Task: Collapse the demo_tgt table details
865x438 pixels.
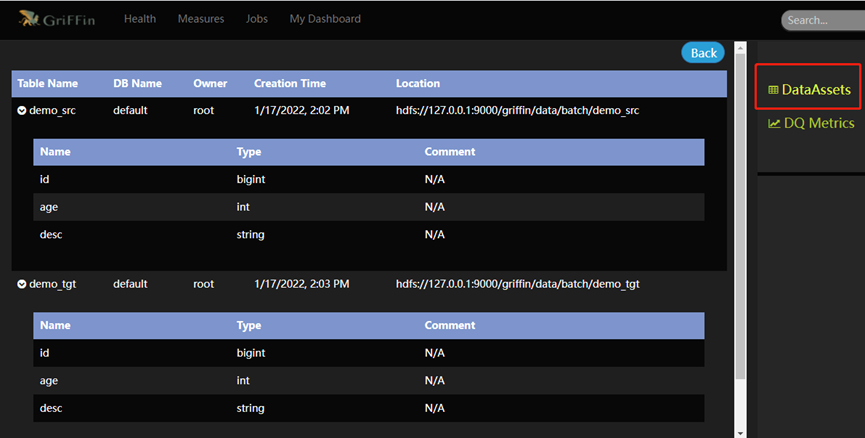Action: (x=22, y=284)
